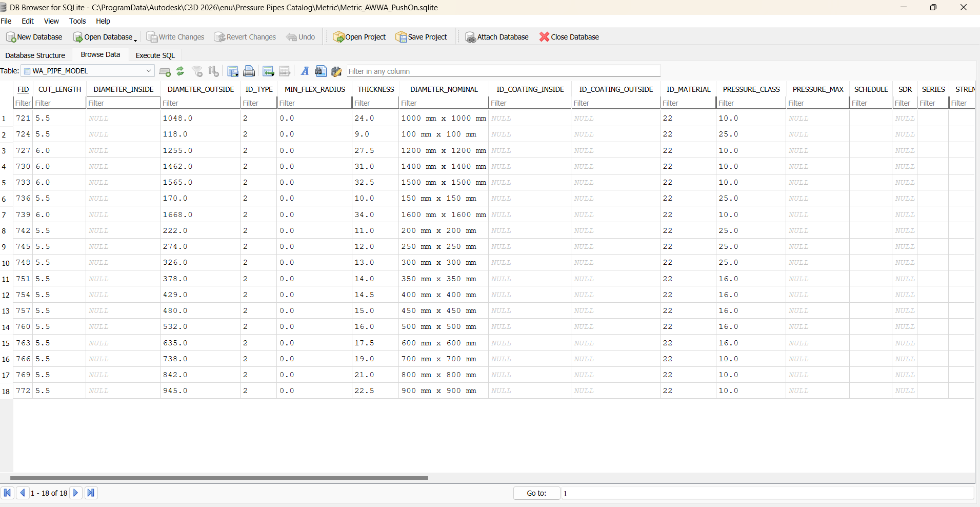Screen dimensions: 980x507
Task: Open the Help menu
Action: [103, 21]
